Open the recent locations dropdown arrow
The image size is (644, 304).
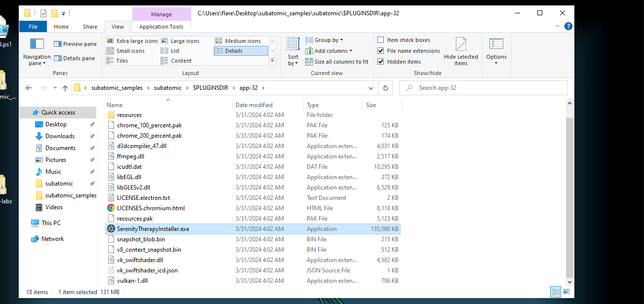point(54,88)
